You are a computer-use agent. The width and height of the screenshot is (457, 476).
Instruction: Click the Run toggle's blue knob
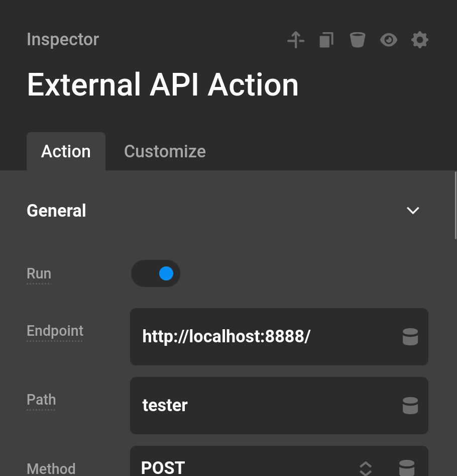point(166,273)
